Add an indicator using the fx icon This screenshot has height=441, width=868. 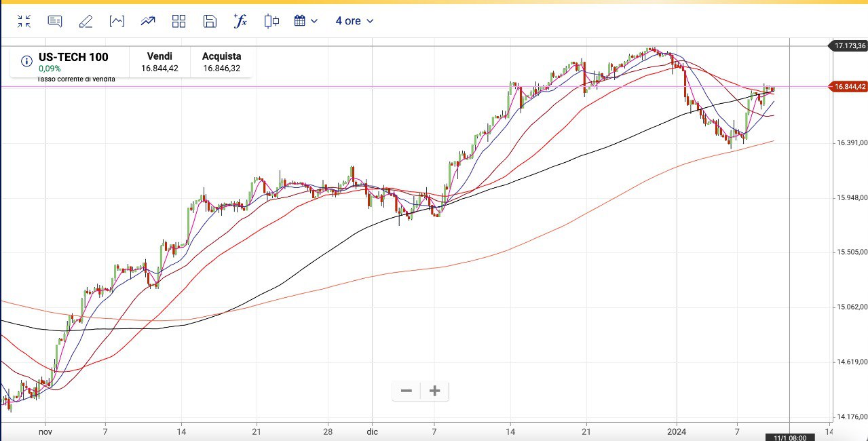click(x=240, y=21)
